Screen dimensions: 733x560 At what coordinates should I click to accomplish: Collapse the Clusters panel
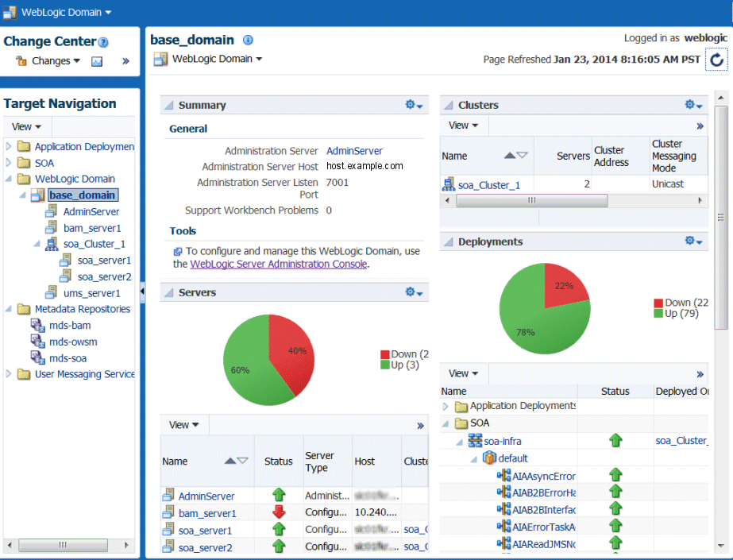pos(448,105)
